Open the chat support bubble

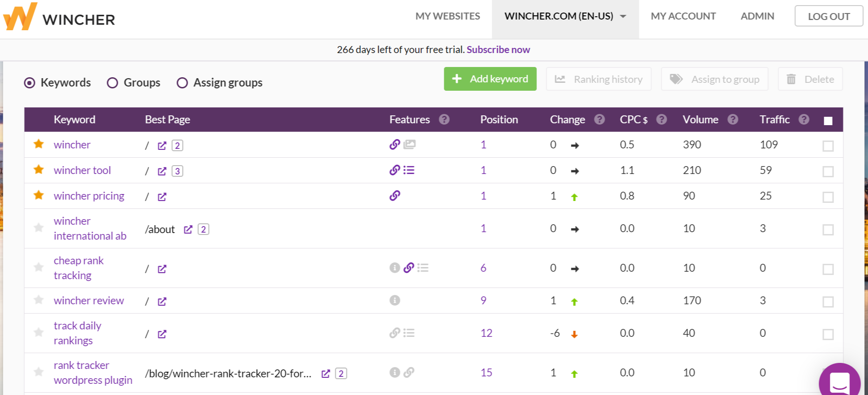point(840,381)
